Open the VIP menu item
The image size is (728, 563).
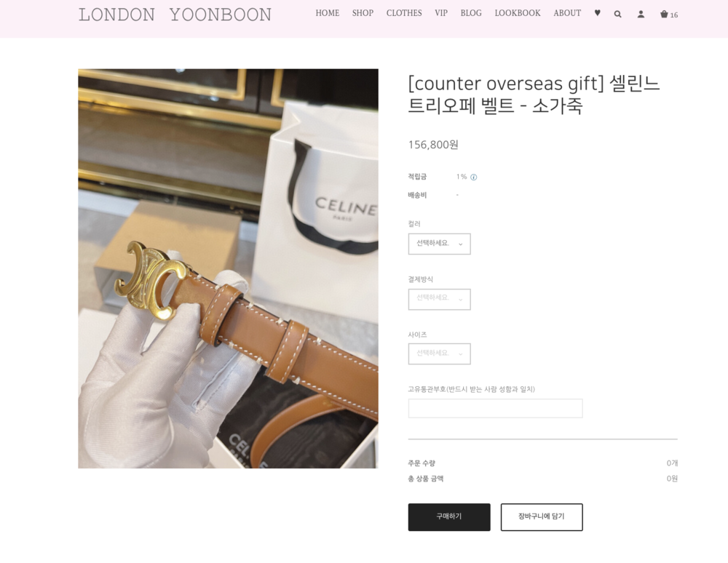pyautogui.click(x=441, y=13)
